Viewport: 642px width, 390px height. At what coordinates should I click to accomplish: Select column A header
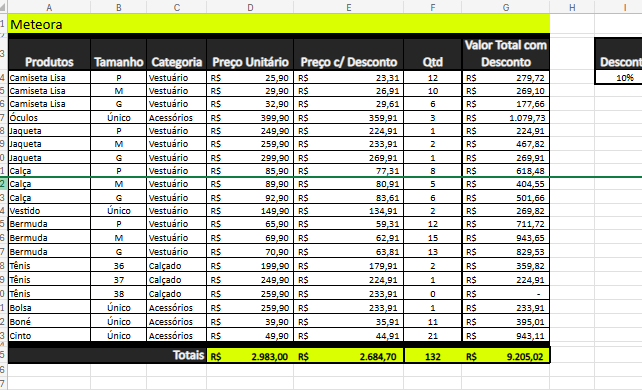tap(49, 7)
